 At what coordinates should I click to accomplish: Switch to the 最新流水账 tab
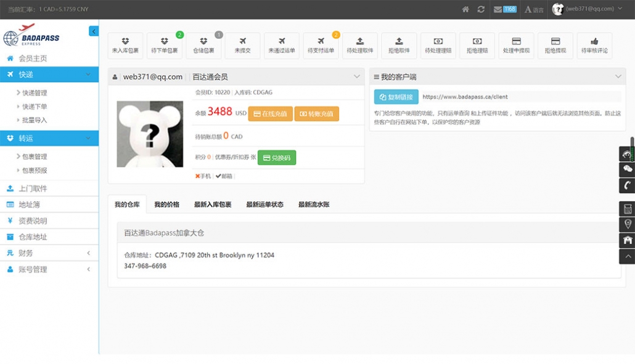[x=314, y=204]
